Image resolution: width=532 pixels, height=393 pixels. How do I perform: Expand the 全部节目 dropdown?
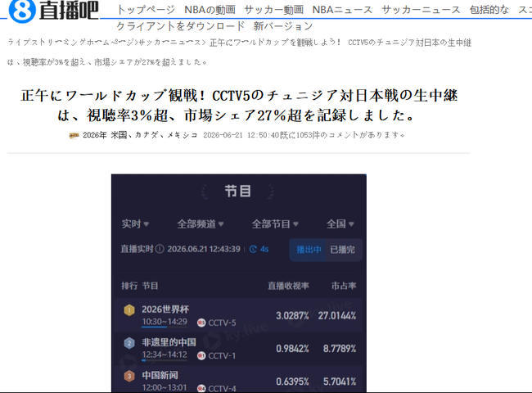[x=275, y=224]
